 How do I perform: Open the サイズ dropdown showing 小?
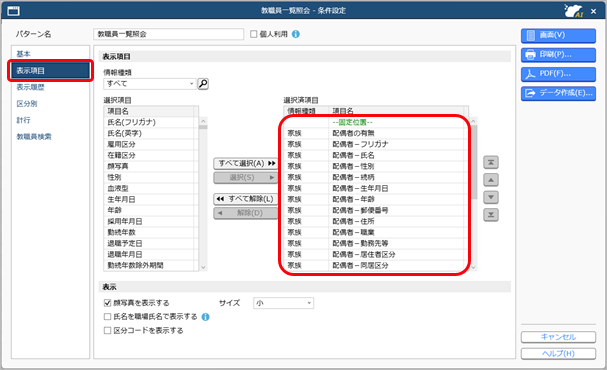[x=283, y=303]
